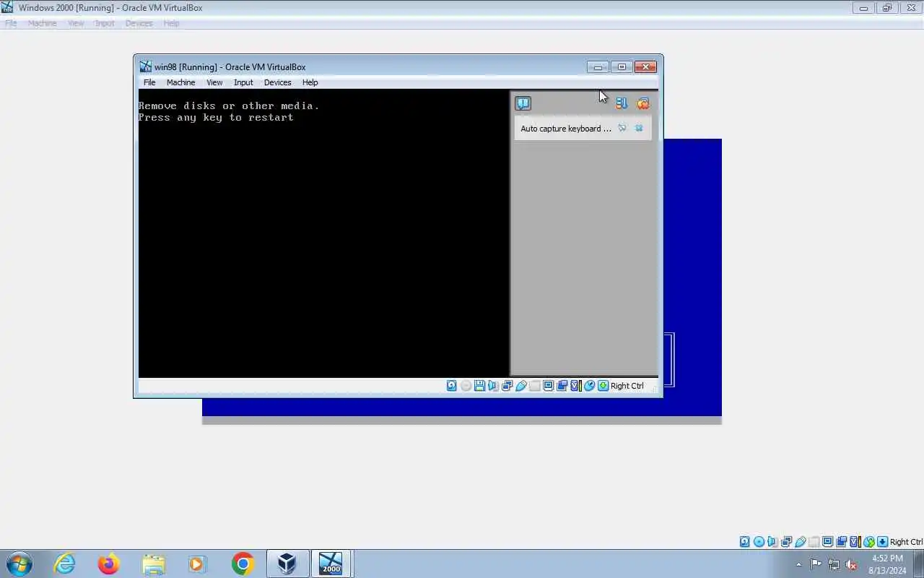Click win98 Right Ctrl host key label

tap(627, 386)
